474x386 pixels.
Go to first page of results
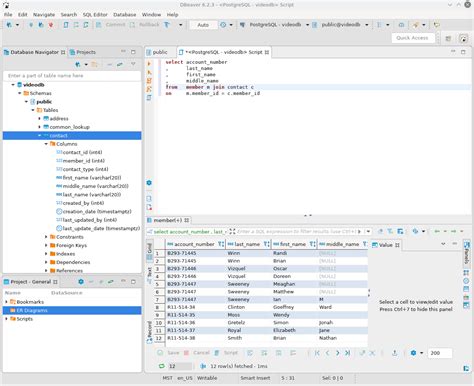pyautogui.click(x=317, y=353)
